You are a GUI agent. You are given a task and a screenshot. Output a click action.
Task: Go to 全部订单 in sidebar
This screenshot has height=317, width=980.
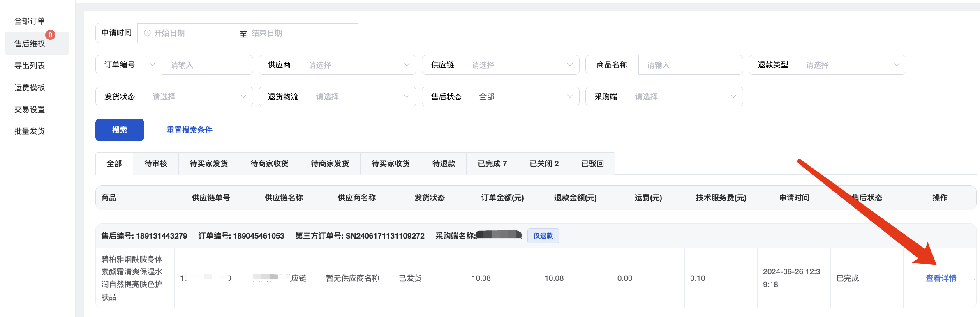pyautogui.click(x=30, y=21)
